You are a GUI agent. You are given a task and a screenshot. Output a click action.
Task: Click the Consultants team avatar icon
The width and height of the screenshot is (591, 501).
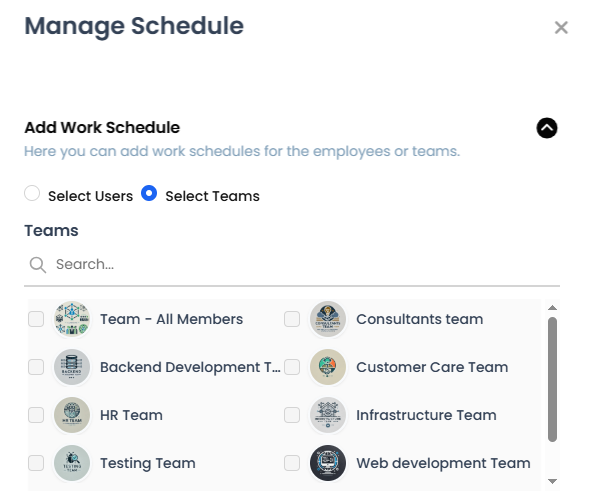click(328, 319)
